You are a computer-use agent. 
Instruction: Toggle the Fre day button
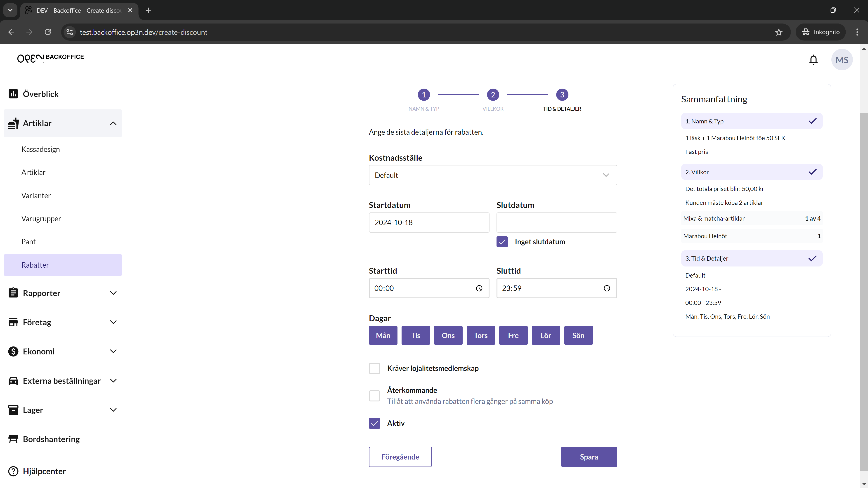(x=513, y=335)
